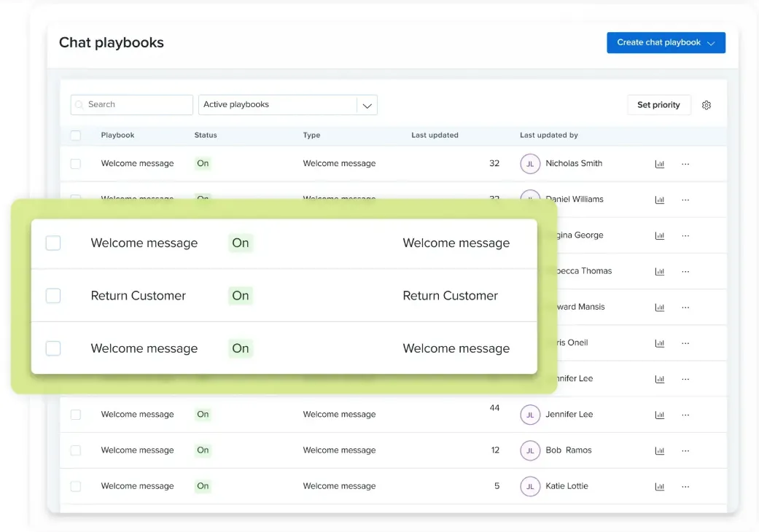This screenshot has width=759, height=532.
Task: Click the table settings gear icon
Action: pos(707,105)
